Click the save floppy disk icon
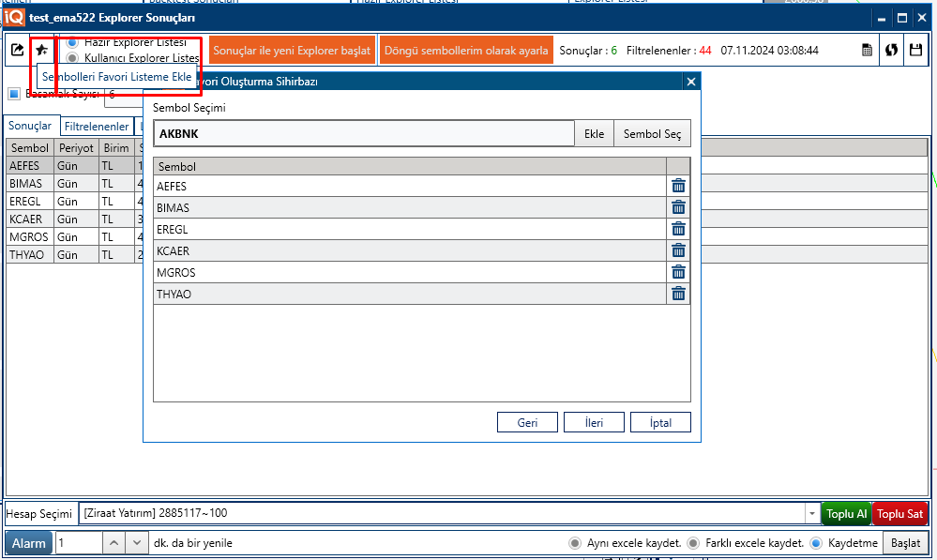Viewport: 937px width, 560px height. click(x=915, y=51)
